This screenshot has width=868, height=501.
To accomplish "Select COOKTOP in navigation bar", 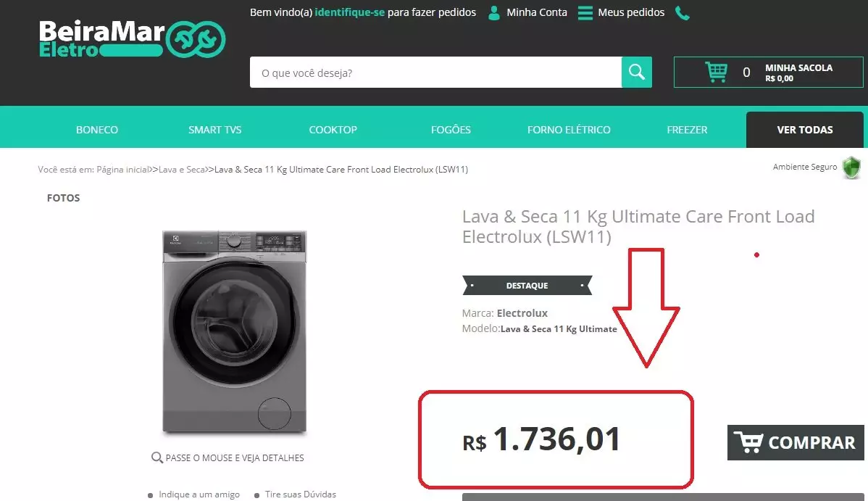I will (x=333, y=130).
